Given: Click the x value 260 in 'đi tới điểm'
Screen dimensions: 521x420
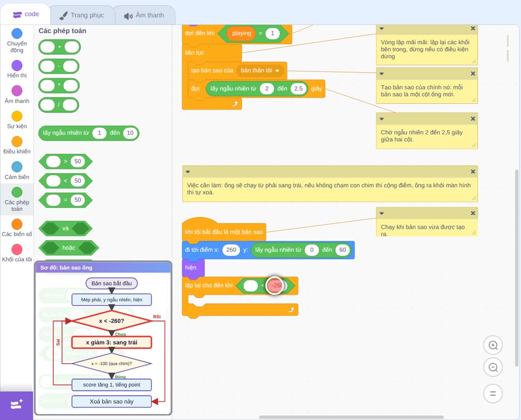Looking at the screenshot, I should (231, 250).
